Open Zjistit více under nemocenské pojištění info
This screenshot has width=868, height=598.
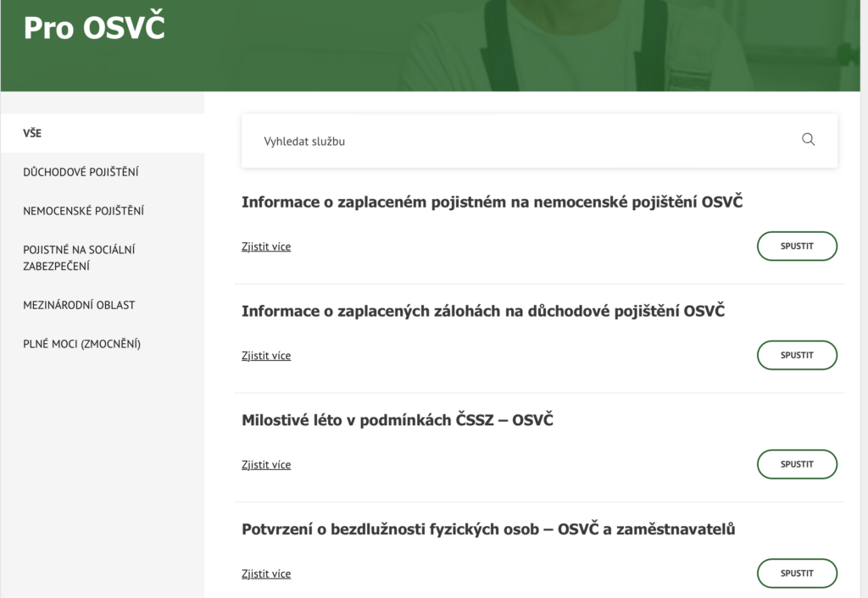click(265, 246)
